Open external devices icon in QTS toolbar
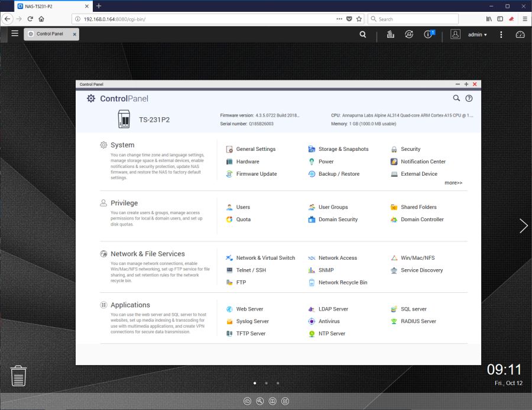532x410 pixels. point(409,34)
